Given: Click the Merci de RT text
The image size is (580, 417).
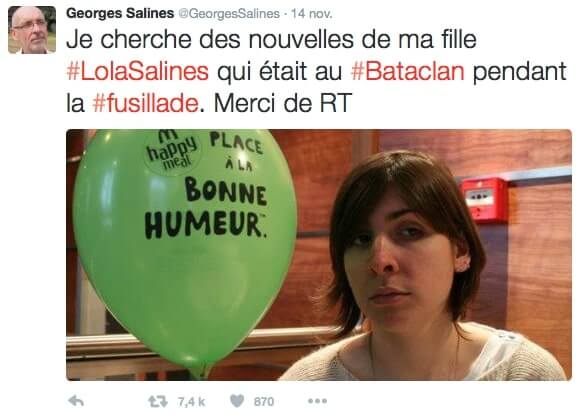Looking at the screenshot, I should pos(283,103).
